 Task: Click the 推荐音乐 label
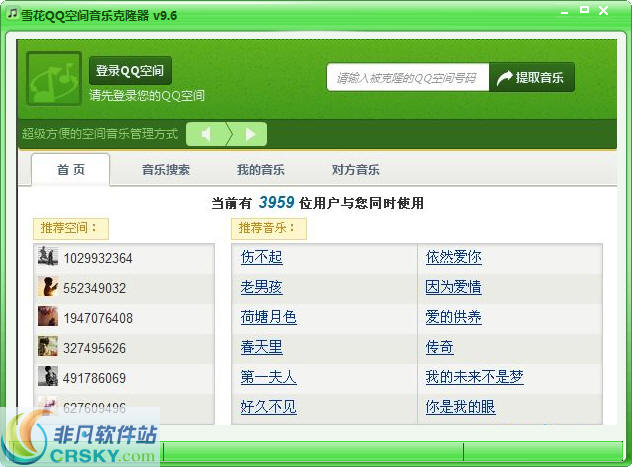point(268,228)
